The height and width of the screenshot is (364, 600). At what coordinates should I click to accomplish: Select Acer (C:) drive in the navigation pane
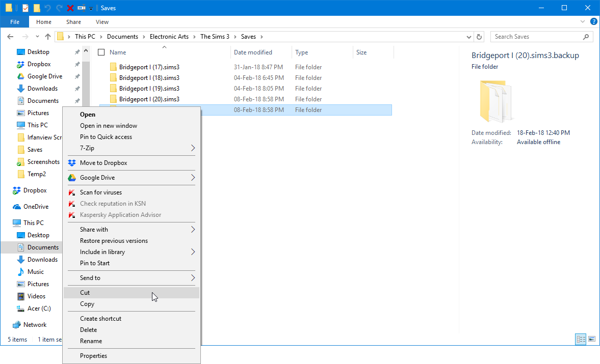39,309
